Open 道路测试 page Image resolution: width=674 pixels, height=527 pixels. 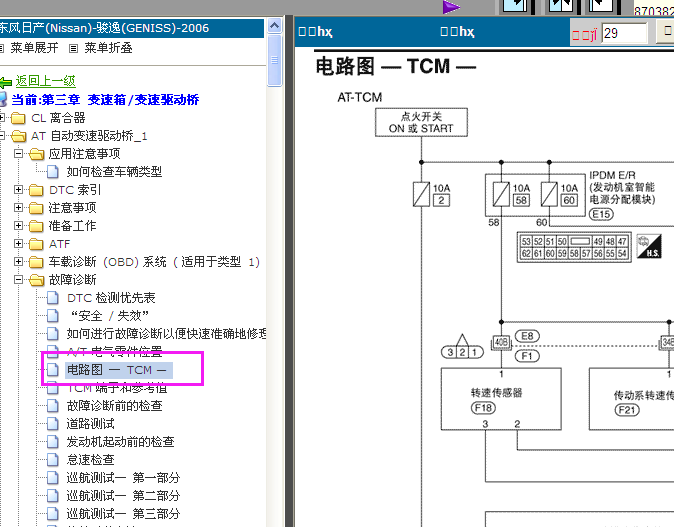[91, 424]
